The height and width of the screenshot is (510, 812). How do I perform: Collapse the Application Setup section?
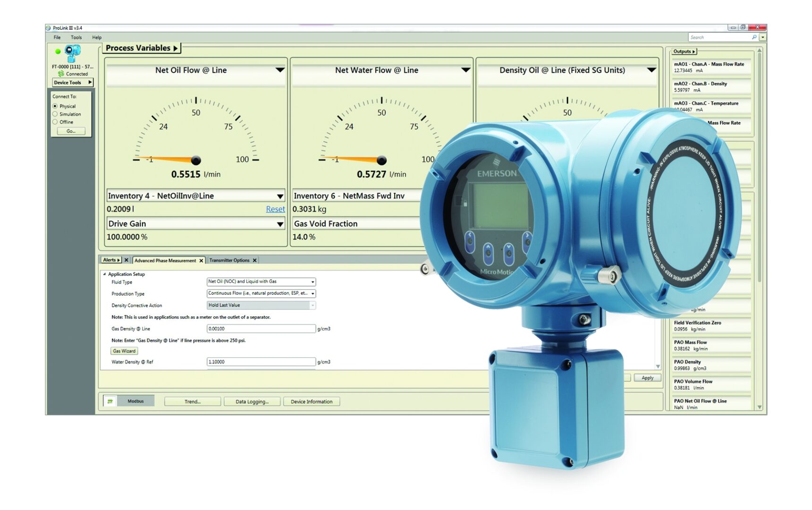[x=104, y=274]
